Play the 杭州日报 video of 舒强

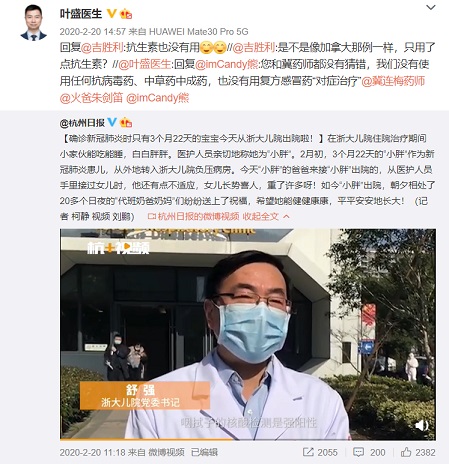[x=248, y=334]
